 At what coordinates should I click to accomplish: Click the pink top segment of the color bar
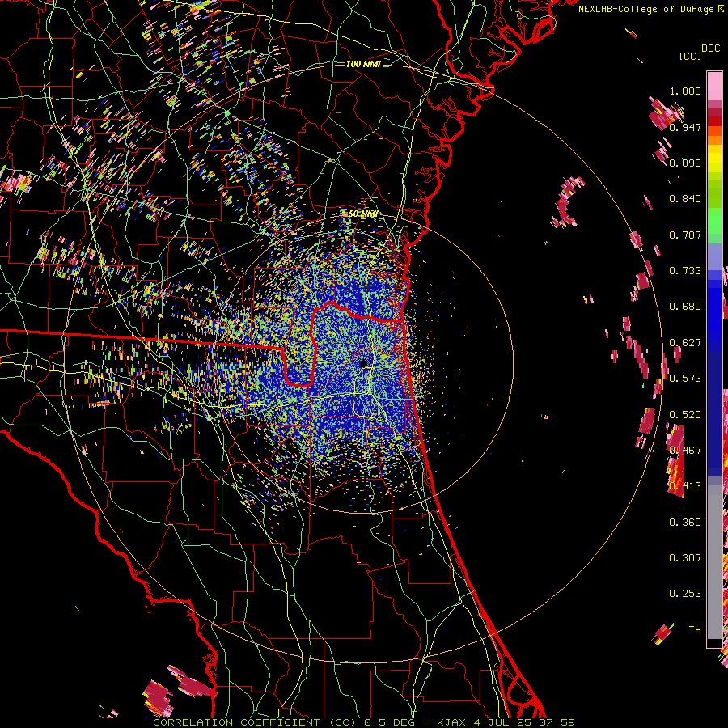click(714, 87)
